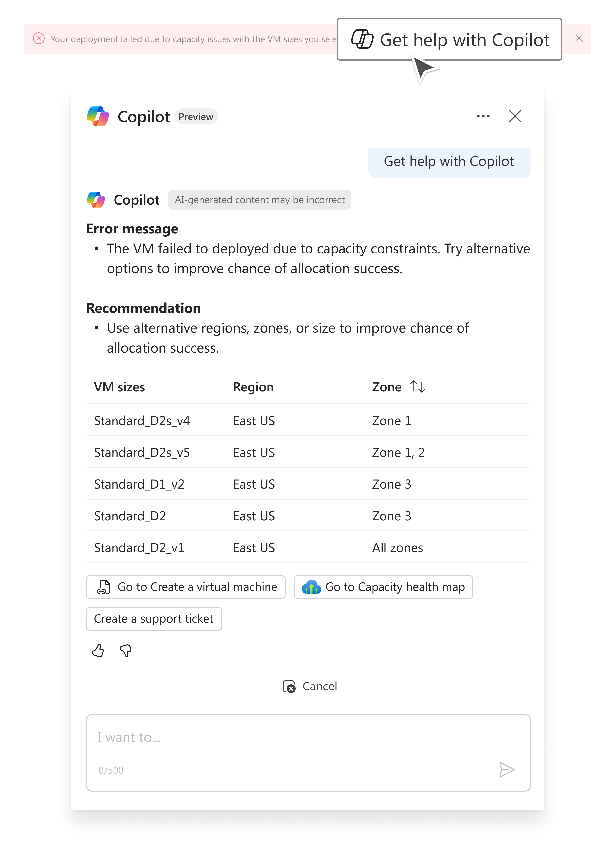The height and width of the screenshot is (868, 615).
Task: Dismiss the deployment failed error banner
Action: pyautogui.click(x=579, y=38)
